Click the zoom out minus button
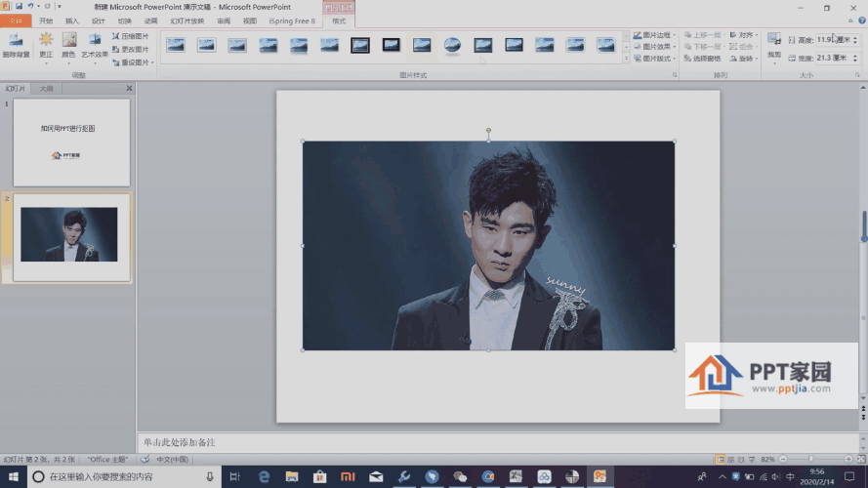 783,460
